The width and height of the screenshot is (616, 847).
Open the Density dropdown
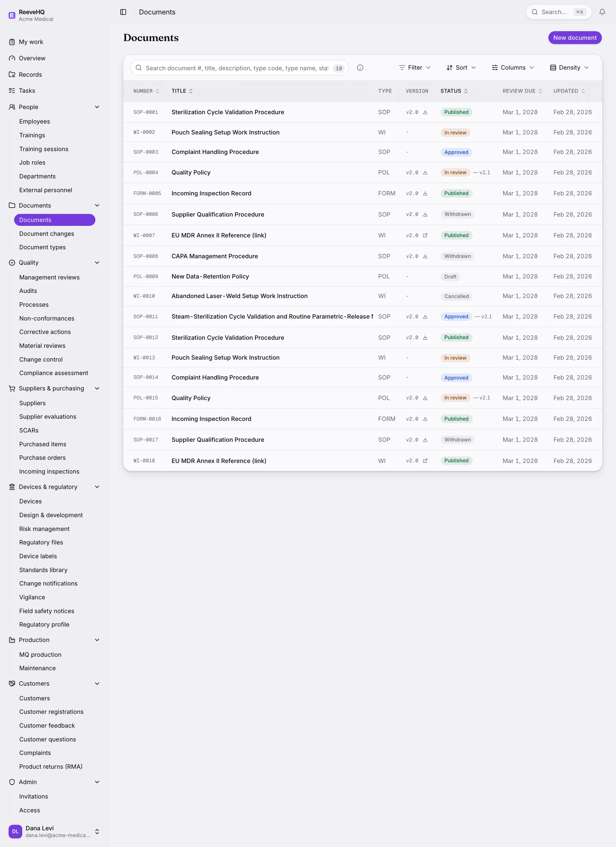[x=569, y=68]
